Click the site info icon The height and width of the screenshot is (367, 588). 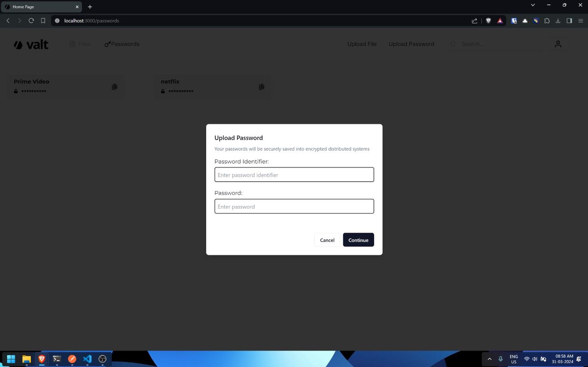[x=57, y=21]
